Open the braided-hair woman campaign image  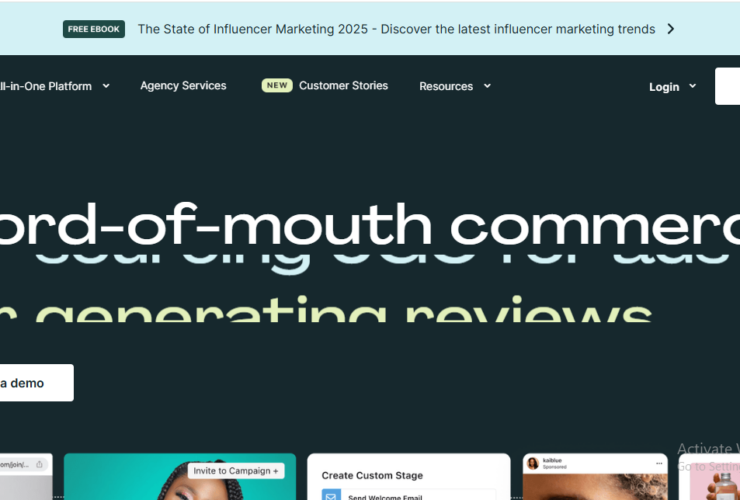tap(180, 477)
